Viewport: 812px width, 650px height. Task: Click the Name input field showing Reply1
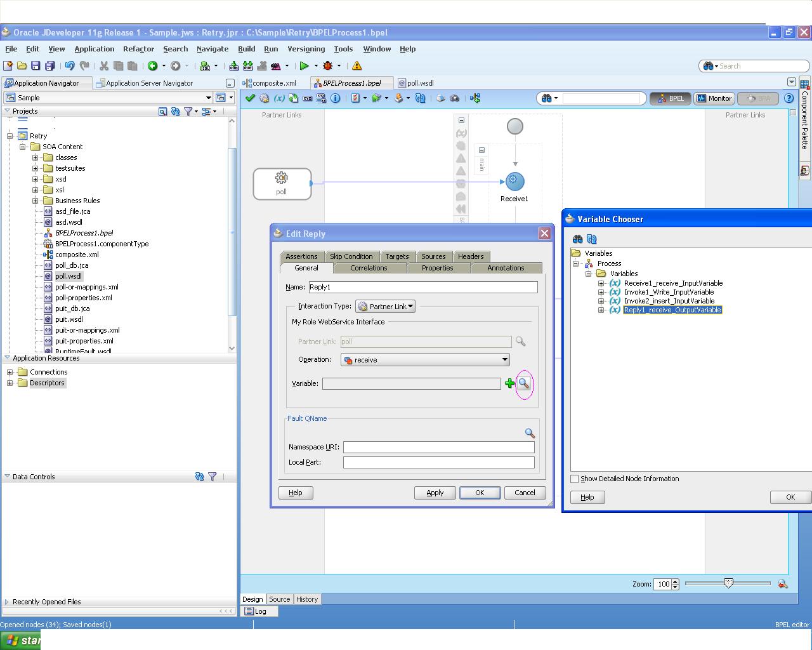(x=422, y=287)
